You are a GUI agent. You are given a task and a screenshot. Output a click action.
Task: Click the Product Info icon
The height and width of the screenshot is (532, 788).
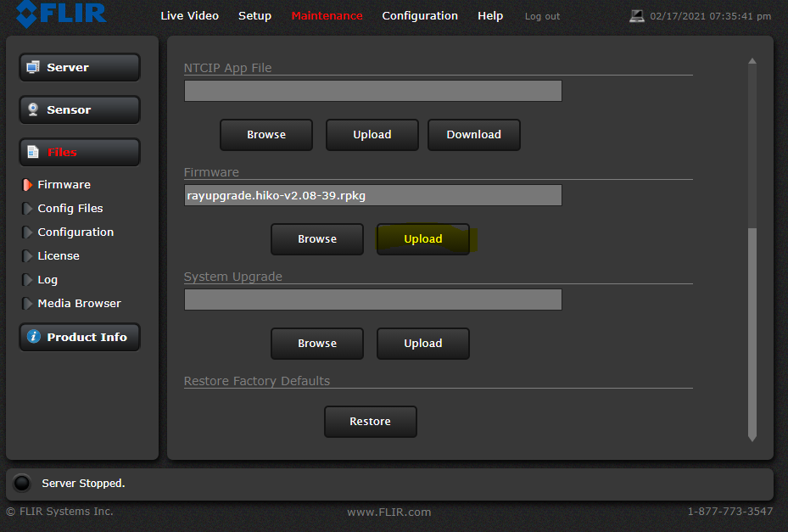[33, 337]
